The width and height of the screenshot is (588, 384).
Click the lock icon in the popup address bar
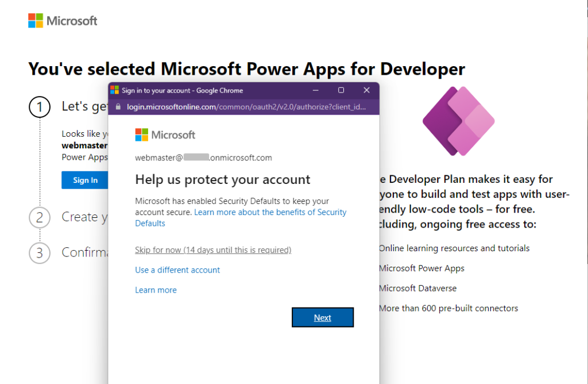(118, 107)
